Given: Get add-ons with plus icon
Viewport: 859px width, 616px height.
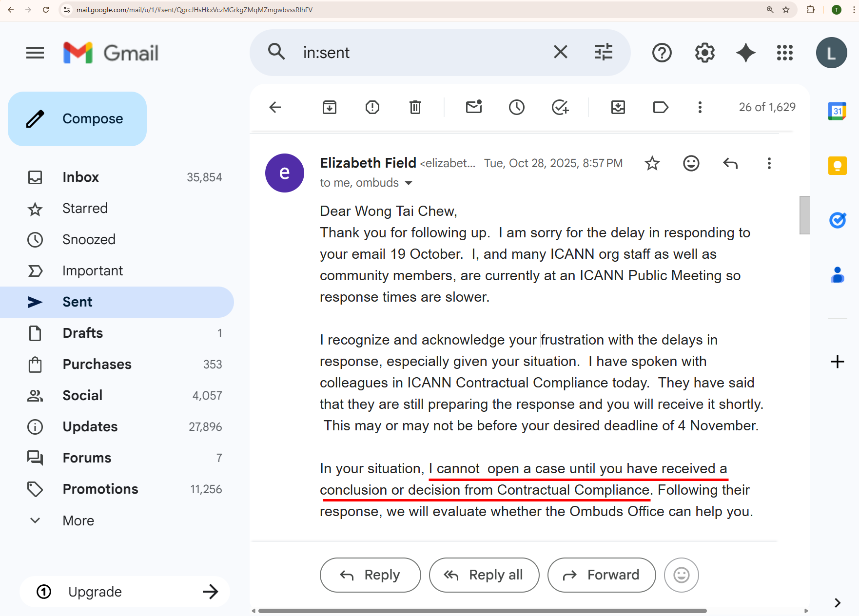Looking at the screenshot, I should 838,362.
